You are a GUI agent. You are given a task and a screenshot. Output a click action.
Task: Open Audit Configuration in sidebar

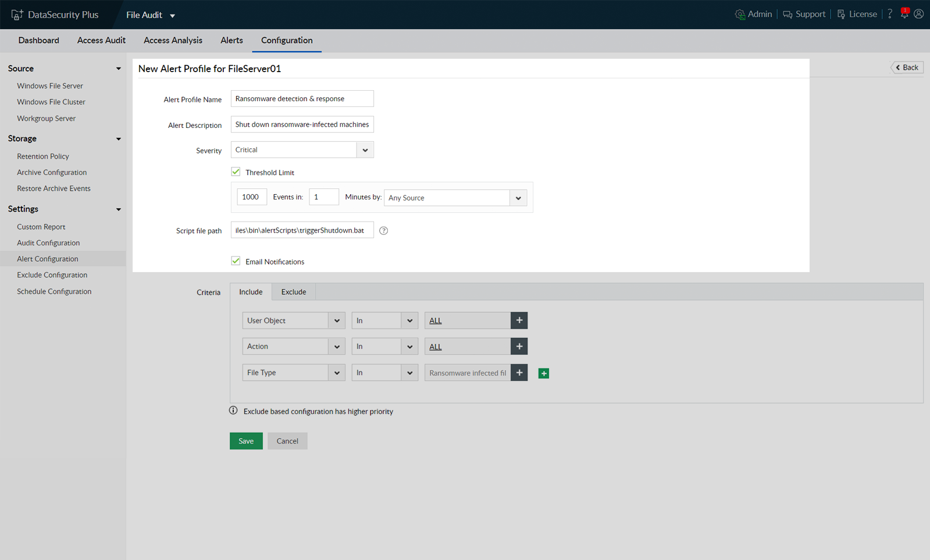[48, 243]
